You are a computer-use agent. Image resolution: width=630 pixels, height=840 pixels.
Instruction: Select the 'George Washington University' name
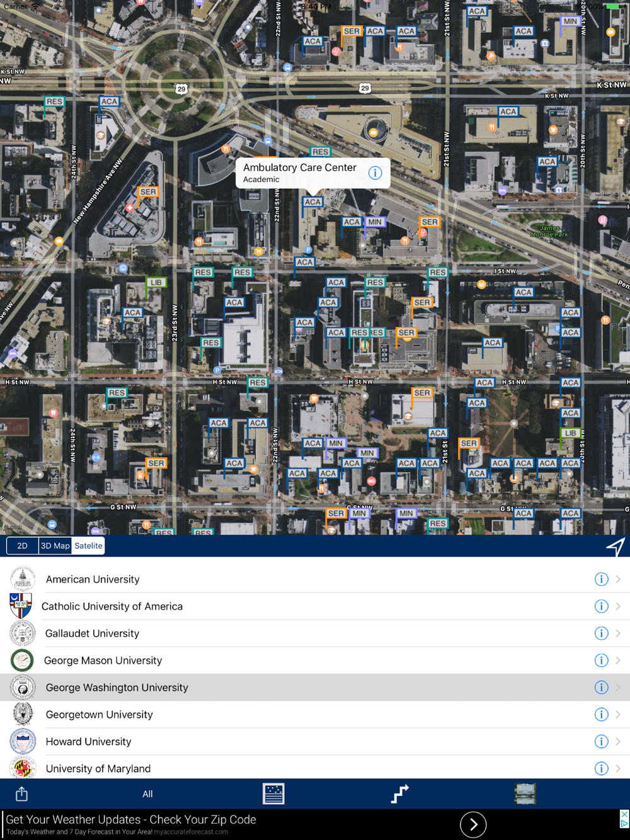tap(117, 688)
